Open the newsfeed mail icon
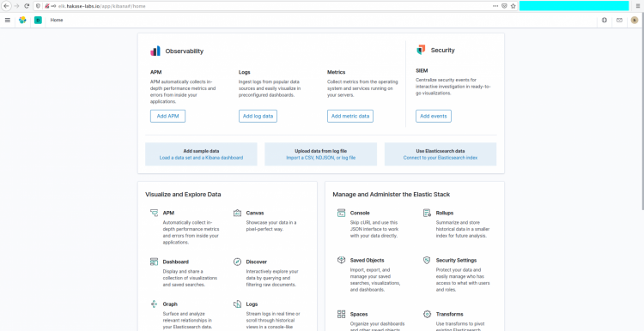Image resolution: width=644 pixels, height=331 pixels. [619, 20]
